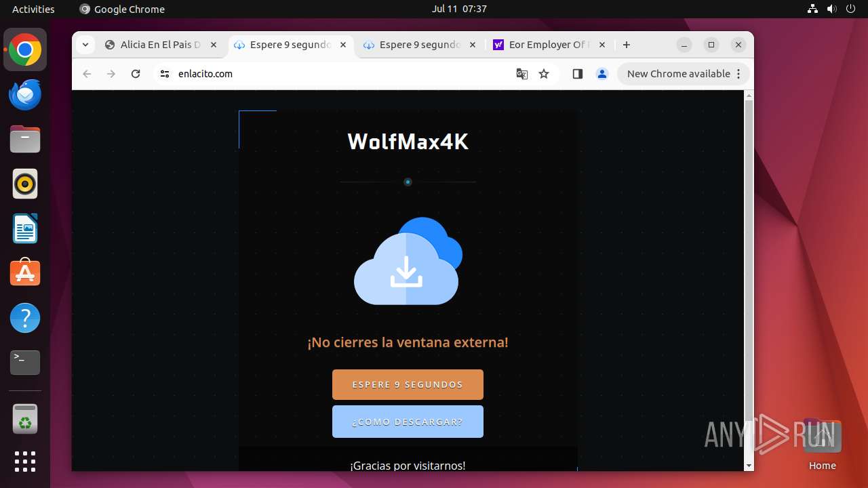Click the ¿COMO DESCARGAR? button
The image size is (868, 488).
pos(408,422)
